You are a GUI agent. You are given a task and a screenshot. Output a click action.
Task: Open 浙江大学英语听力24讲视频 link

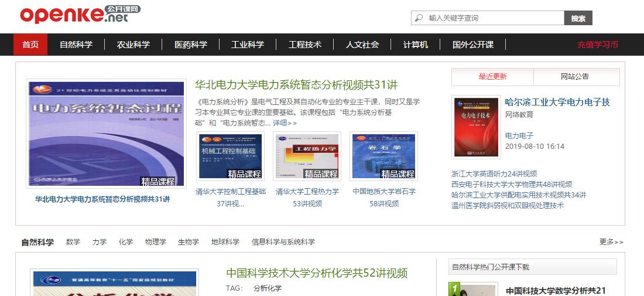point(494,174)
